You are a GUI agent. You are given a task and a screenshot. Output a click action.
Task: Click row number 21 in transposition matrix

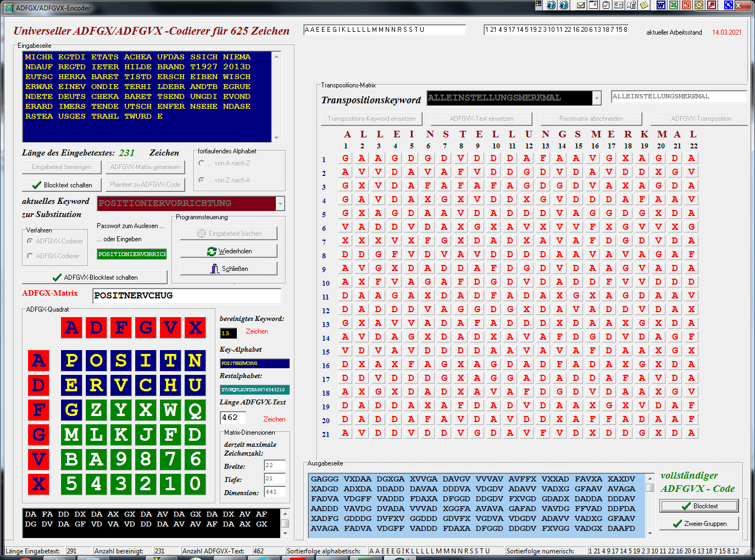(326, 434)
